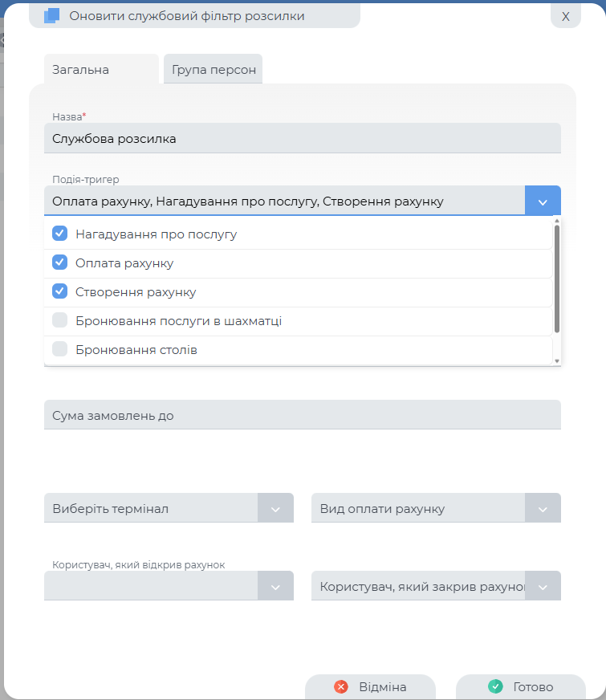Uncheck the Оплата рахунку checkbox
606x700 pixels.
tap(59, 262)
